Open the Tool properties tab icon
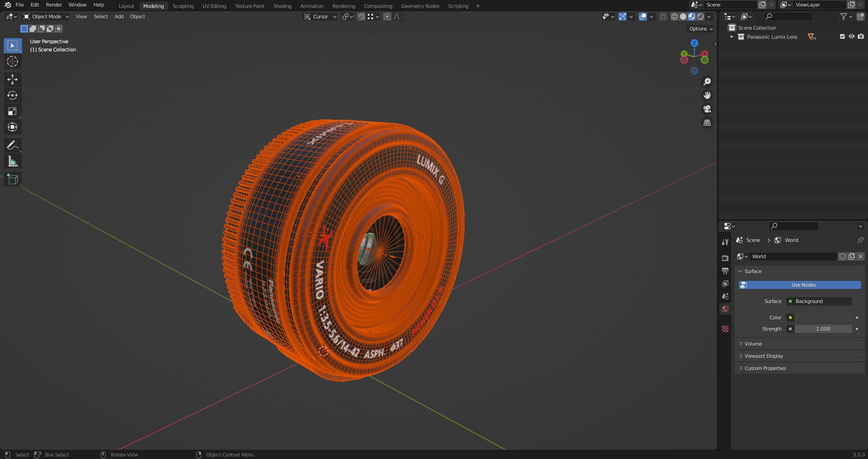This screenshot has width=868, height=459. tap(725, 242)
